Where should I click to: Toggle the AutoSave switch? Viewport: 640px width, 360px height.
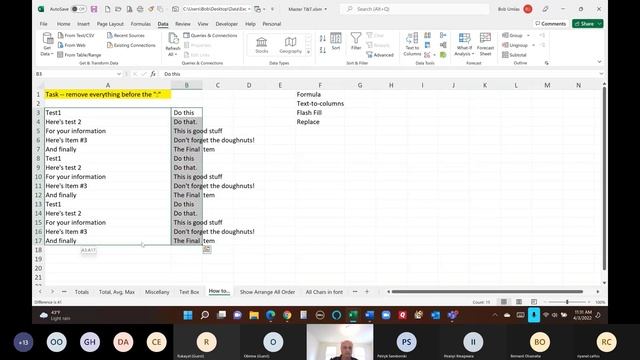(x=78, y=9)
